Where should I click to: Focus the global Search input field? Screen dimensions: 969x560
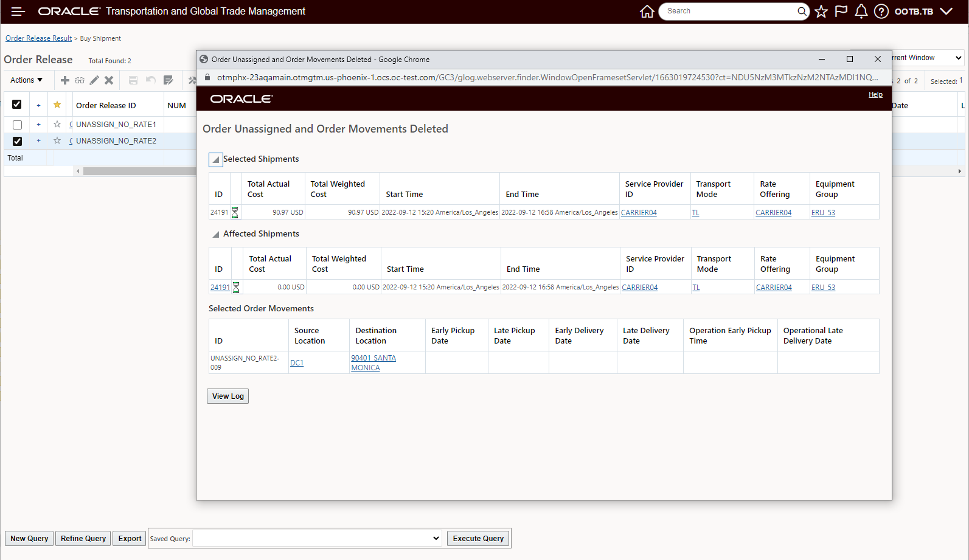[x=730, y=11]
